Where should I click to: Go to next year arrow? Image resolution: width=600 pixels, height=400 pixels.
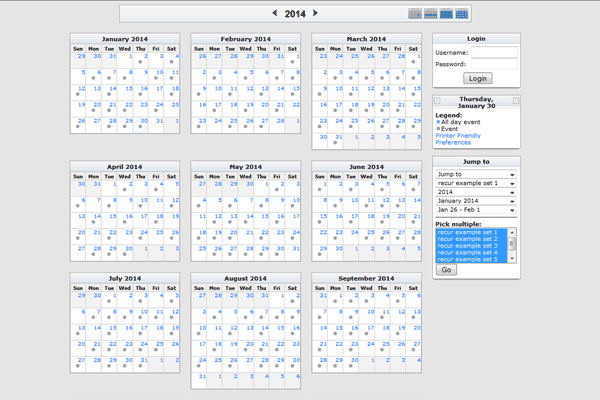(x=316, y=14)
